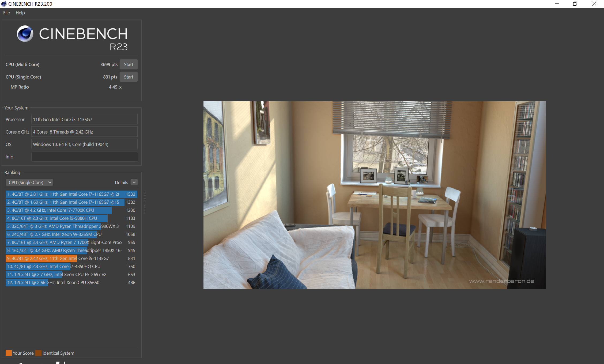Click the Identical System legend swatch
The width and height of the screenshot is (604, 364).
(38, 353)
